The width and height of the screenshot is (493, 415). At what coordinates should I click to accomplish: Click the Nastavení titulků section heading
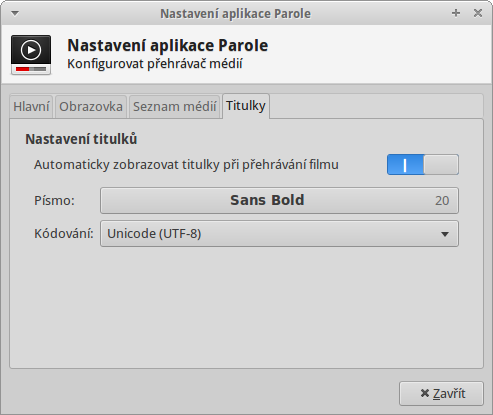click(81, 139)
